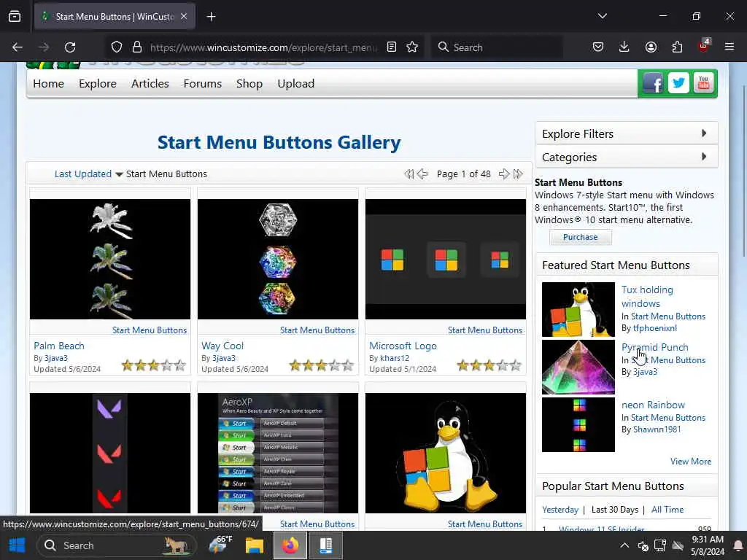The height and width of the screenshot is (560, 747).
Task: Click View More featured buttons
Action: [691, 462]
